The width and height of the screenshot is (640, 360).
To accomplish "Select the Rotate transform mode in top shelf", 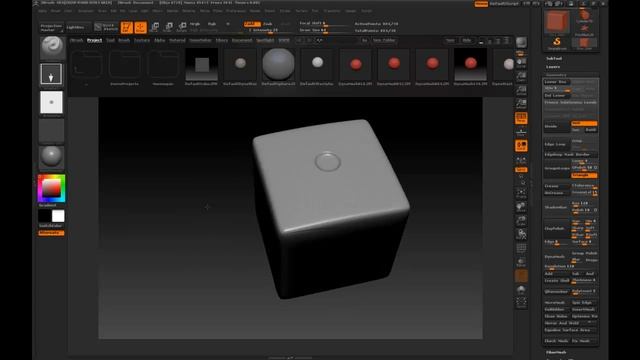I will point(182,27).
